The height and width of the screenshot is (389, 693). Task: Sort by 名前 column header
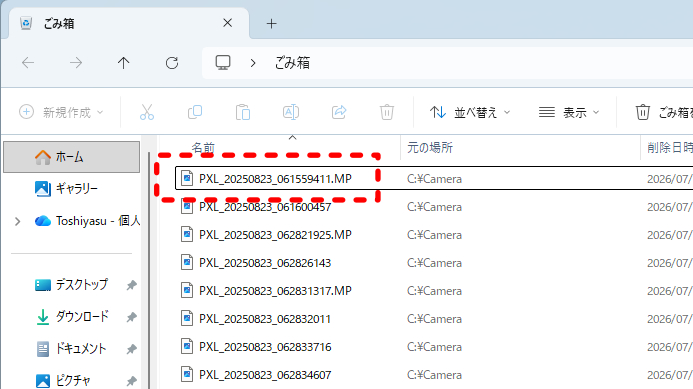(x=203, y=148)
